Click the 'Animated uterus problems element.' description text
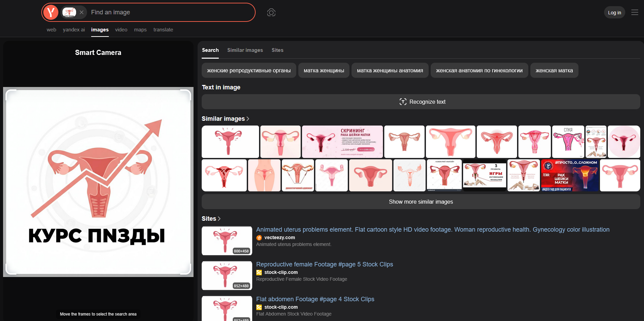This screenshot has width=644, height=321. click(x=294, y=245)
